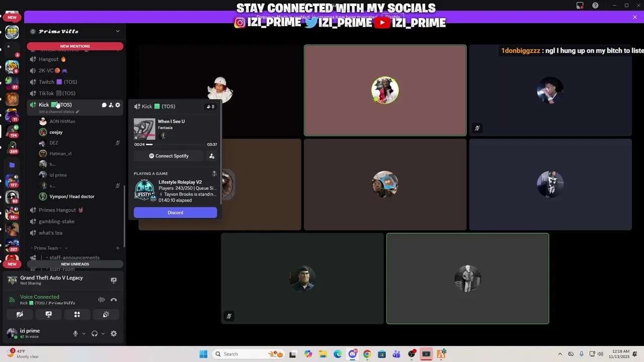
Task: Create invite for Kick voice channel
Action: (111, 105)
